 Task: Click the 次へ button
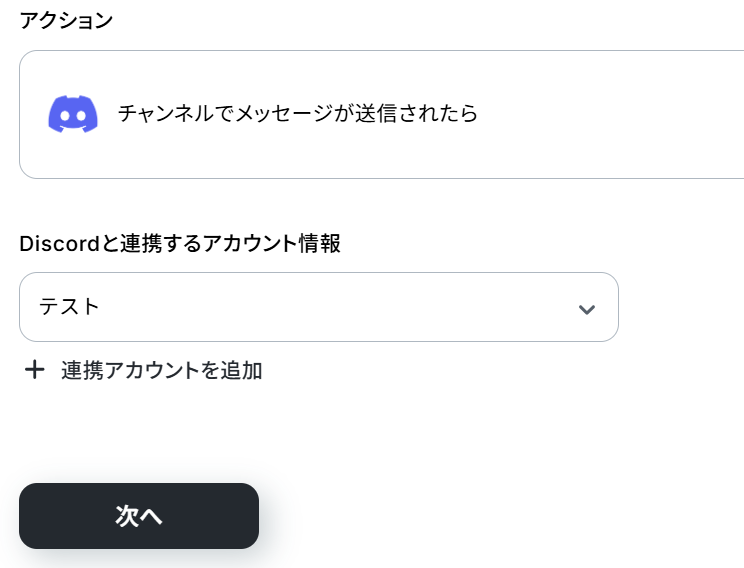tap(139, 516)
